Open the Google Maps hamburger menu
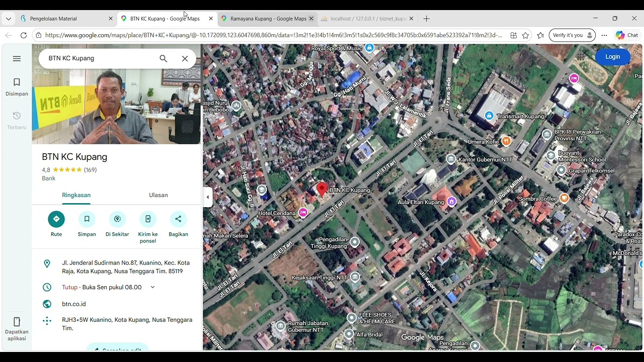Image resolution: width=644 pixels, height=362 pixels. click(17, 58)
